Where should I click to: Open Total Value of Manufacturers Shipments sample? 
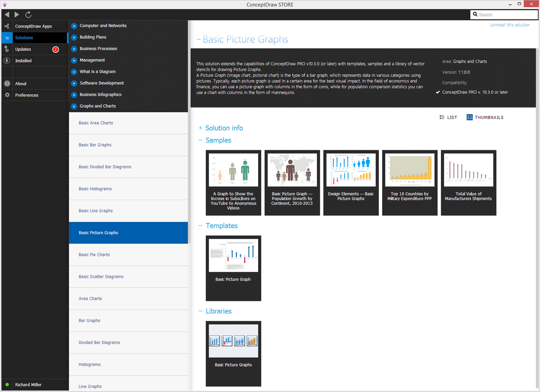468,183
